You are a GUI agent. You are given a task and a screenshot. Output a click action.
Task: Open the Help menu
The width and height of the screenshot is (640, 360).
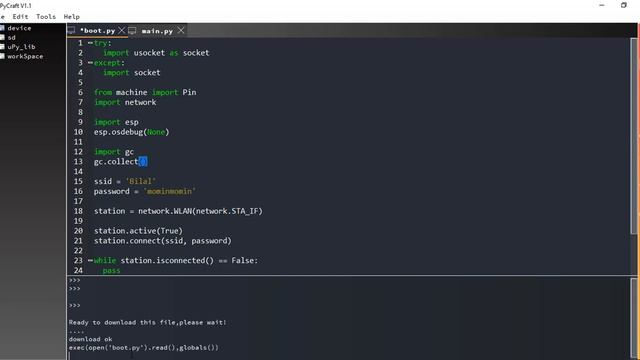tap(71, 17)
